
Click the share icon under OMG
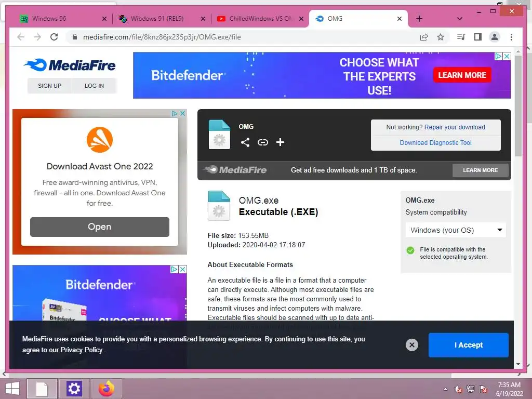[245, 142]
